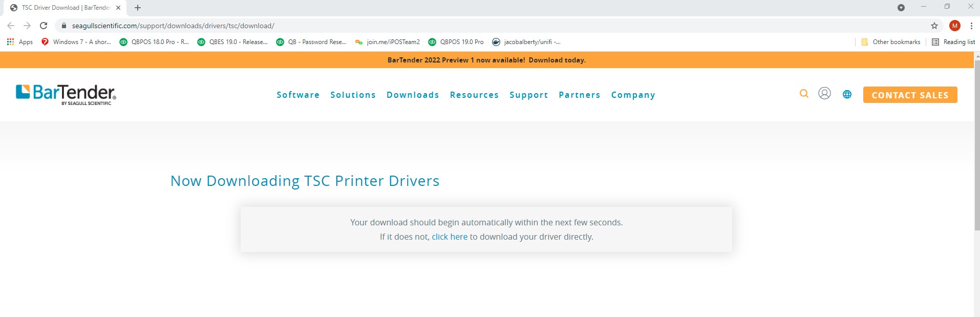Bookmark this page with the star icon
The width and height of the screenshot is (980, 317).
pos(934,26)
